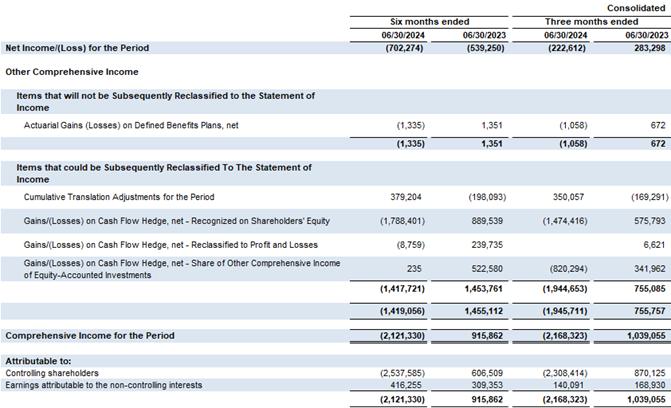Screen dimensions: 671x408
Task: Select the "Attributable to:" heading
Action: tap(36, 359)
